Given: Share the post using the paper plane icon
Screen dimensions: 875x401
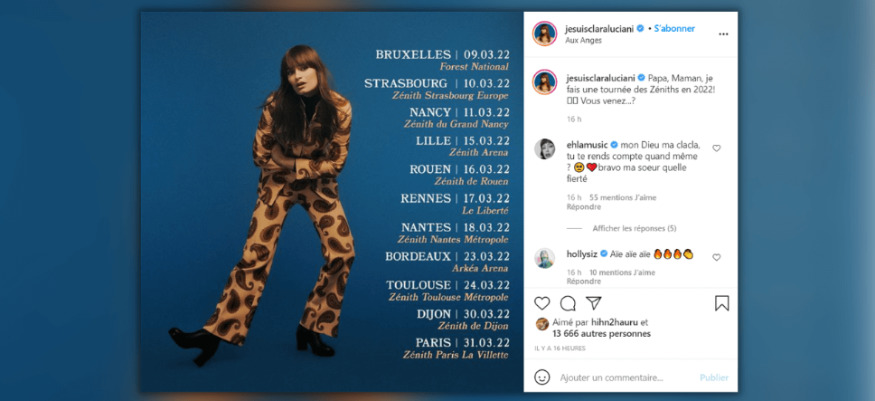Looking at the screenshot, I should [x=593, y=303].
